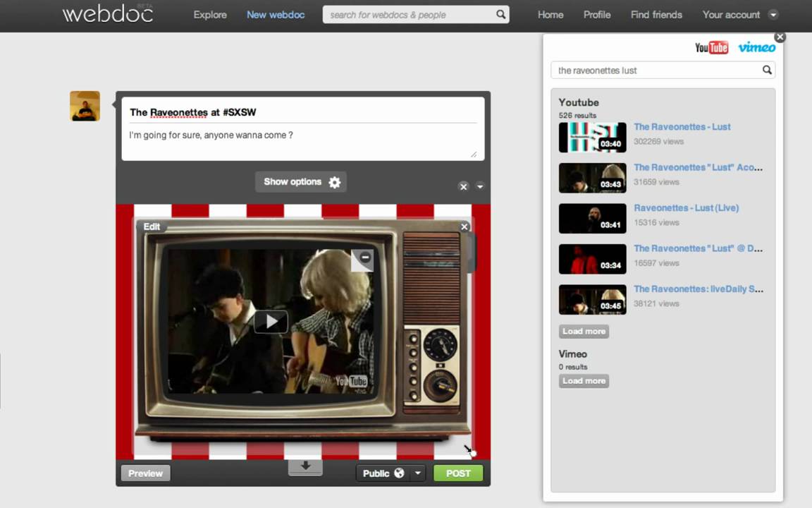Click the magnifier in top search bar
This screenshot has height=508, width=812.
point(500,15)
